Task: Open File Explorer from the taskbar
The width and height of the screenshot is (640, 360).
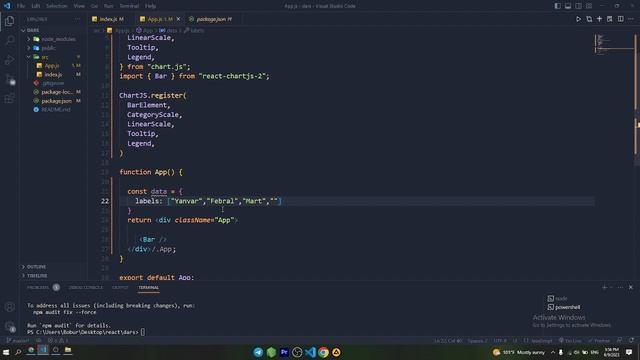Action: pyautogui.click(x=68, y=350)
